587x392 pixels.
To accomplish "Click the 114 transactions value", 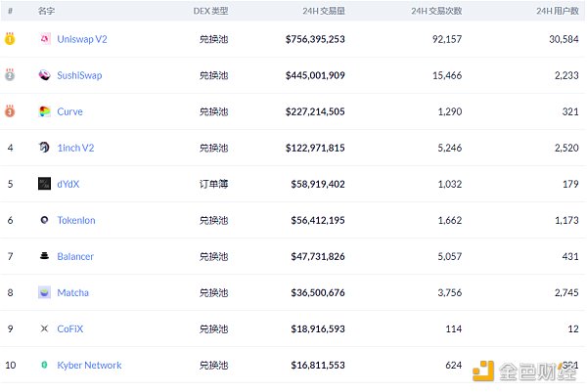I will click(x=454, y=328).
